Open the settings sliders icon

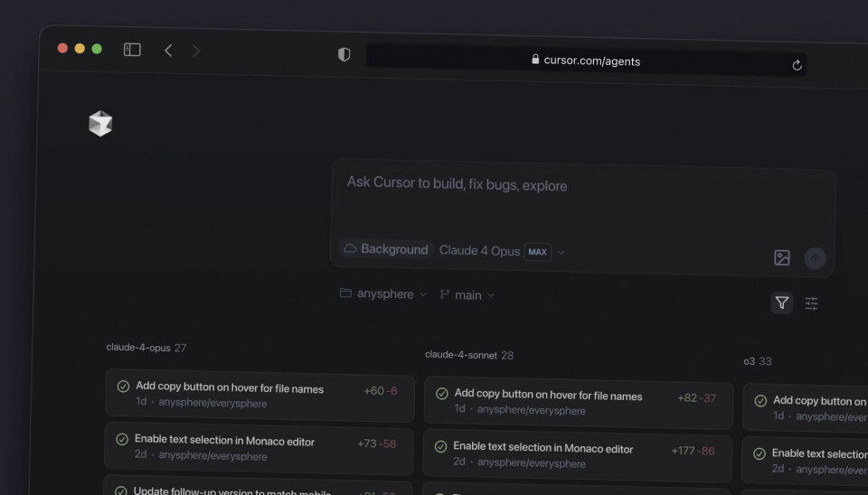(812, 304)
